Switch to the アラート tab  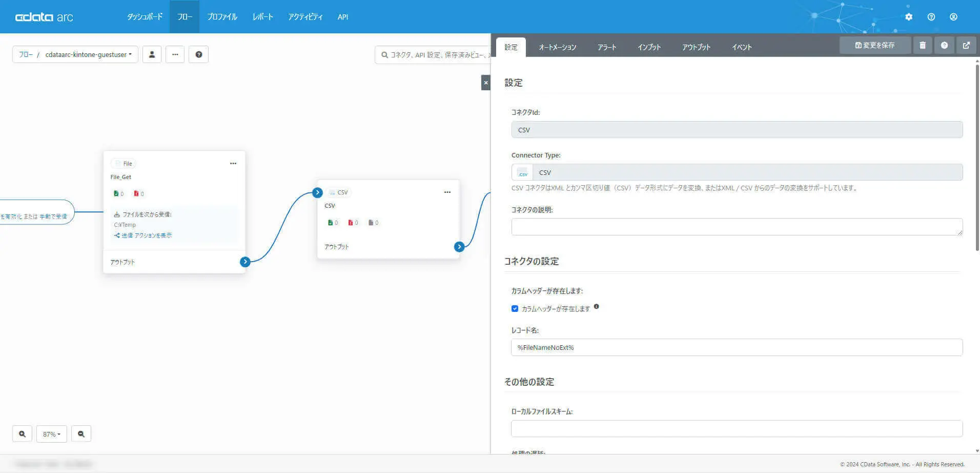click(607, 47)
